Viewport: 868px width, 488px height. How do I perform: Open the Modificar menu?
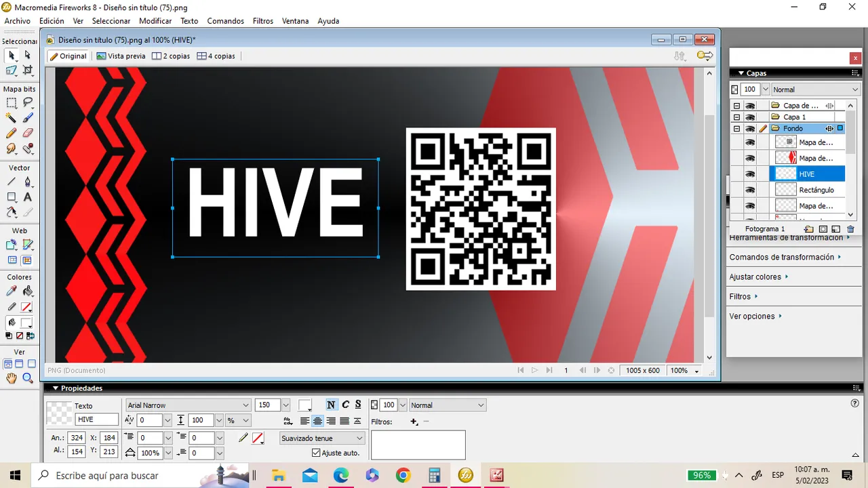[155, 21]
